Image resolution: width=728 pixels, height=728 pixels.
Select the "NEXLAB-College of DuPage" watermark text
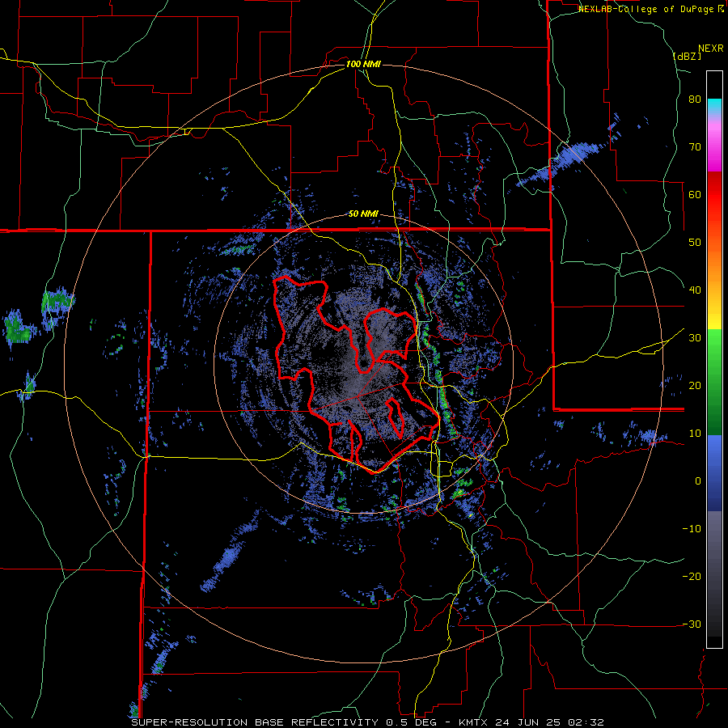coord(647,9)
